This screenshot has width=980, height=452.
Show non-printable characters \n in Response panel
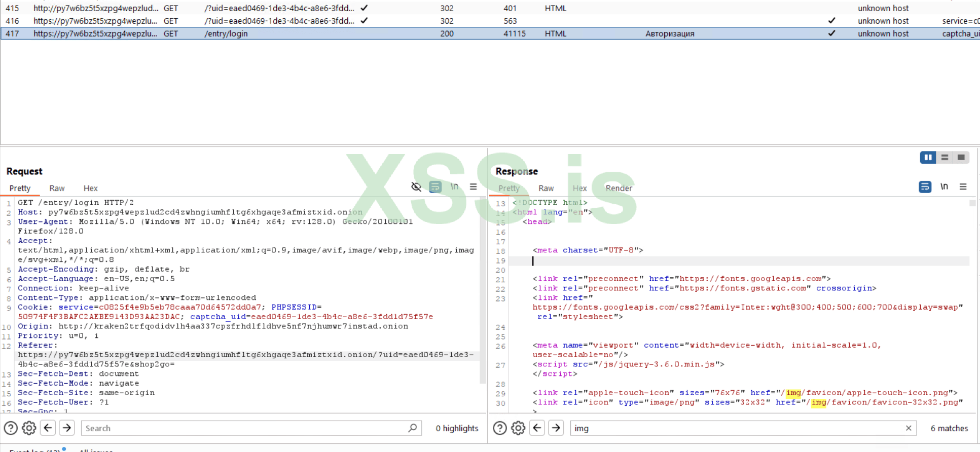click(x=944, y=187)
